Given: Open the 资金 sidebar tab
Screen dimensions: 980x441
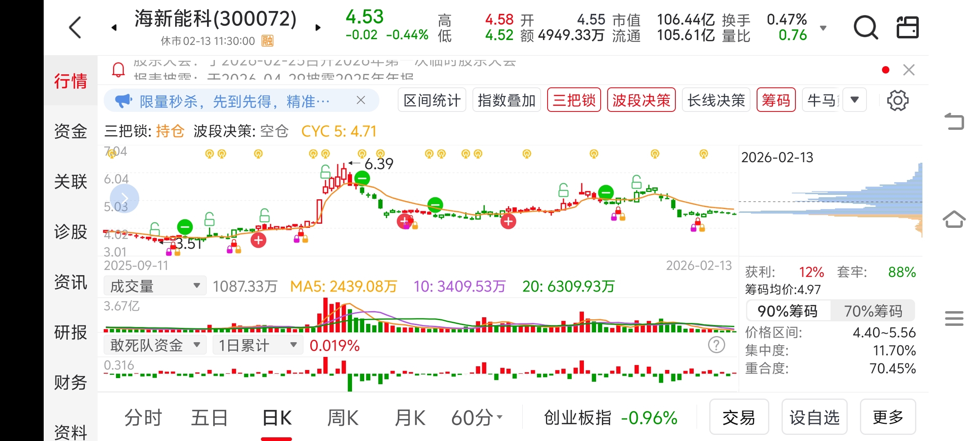Looking at the screenshot, I should [x=71, y=131].
